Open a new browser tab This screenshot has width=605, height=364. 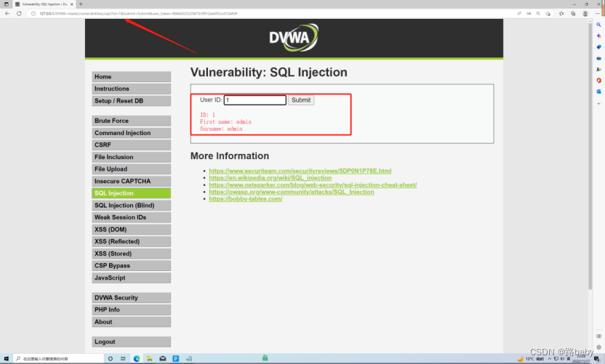(81, 4)
